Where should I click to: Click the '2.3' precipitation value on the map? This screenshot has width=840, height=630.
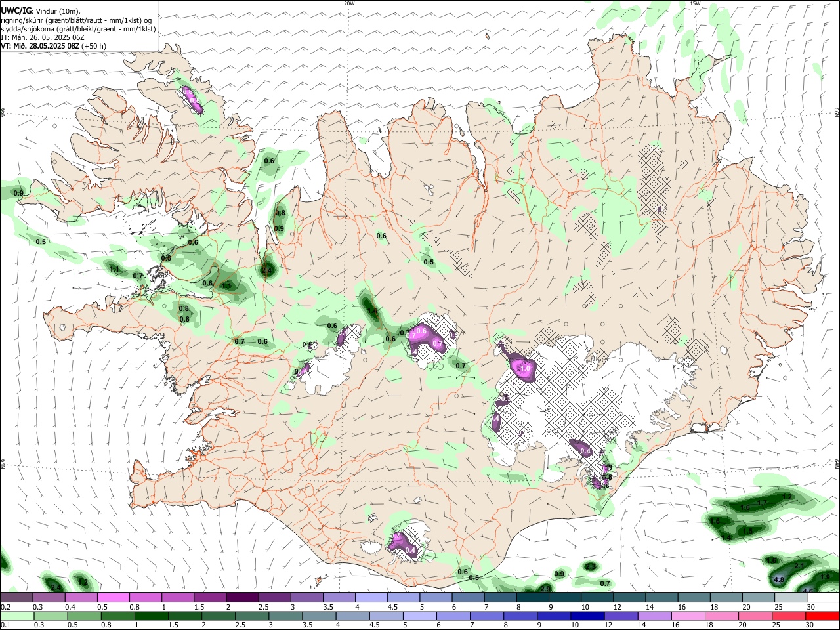click(x=591, y=566)
